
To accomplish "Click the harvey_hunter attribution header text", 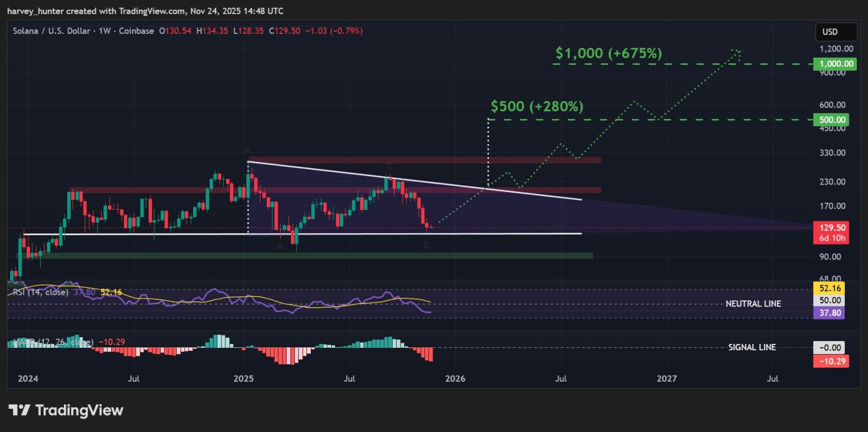I will pos(146,11).
